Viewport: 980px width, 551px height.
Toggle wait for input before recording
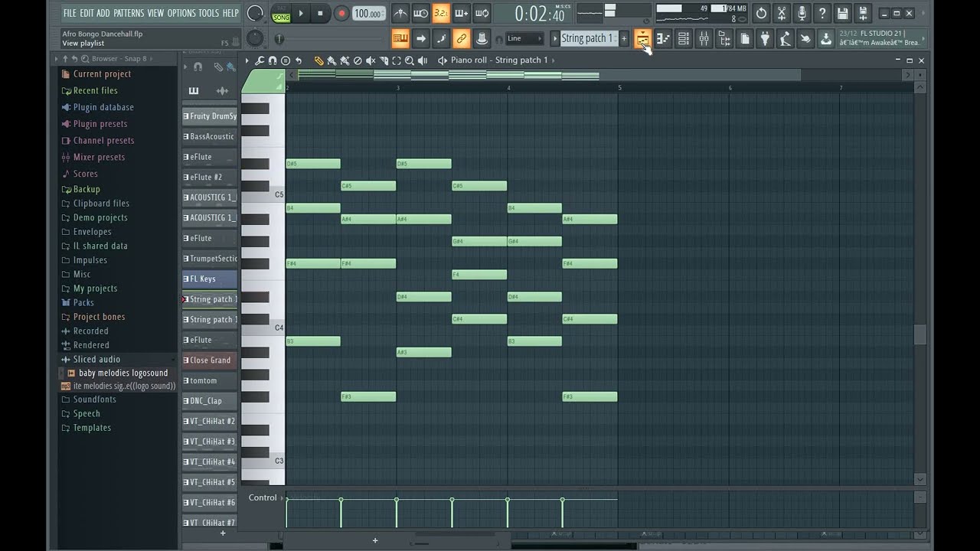[420, 13]
